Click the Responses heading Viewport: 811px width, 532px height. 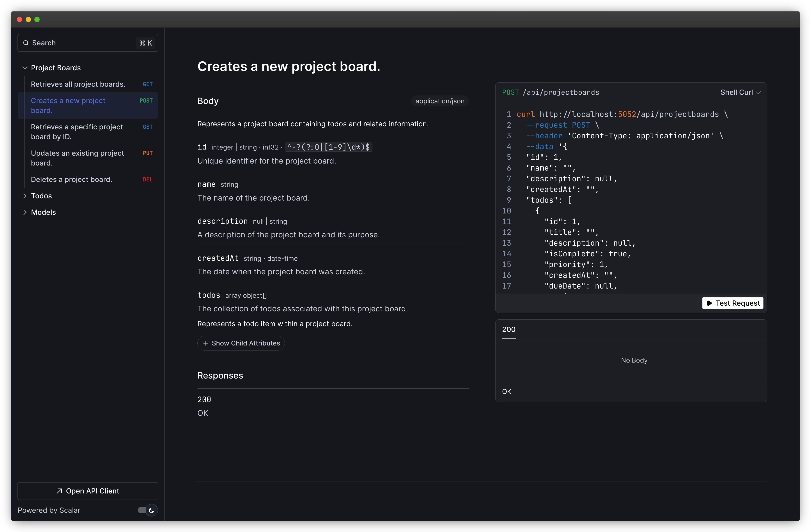tap(220, 375)
